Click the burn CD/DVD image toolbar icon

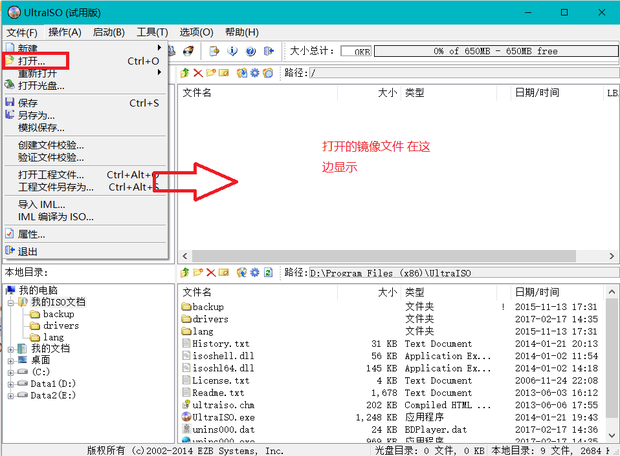[x=189, y=51]
